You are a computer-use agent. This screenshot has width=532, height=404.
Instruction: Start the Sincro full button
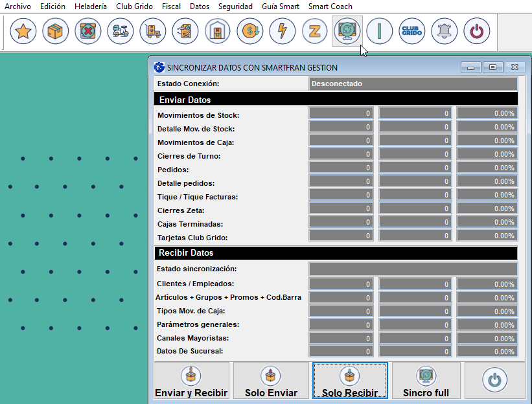pyautogui.click(x=426, y=381)
